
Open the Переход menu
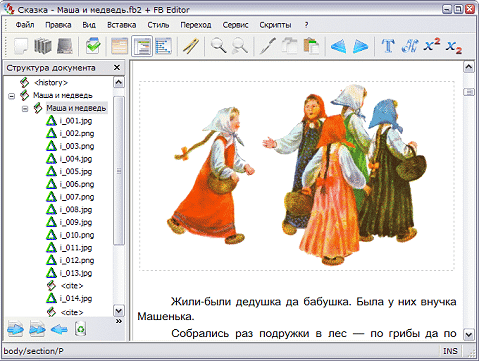tap(196, 25)
